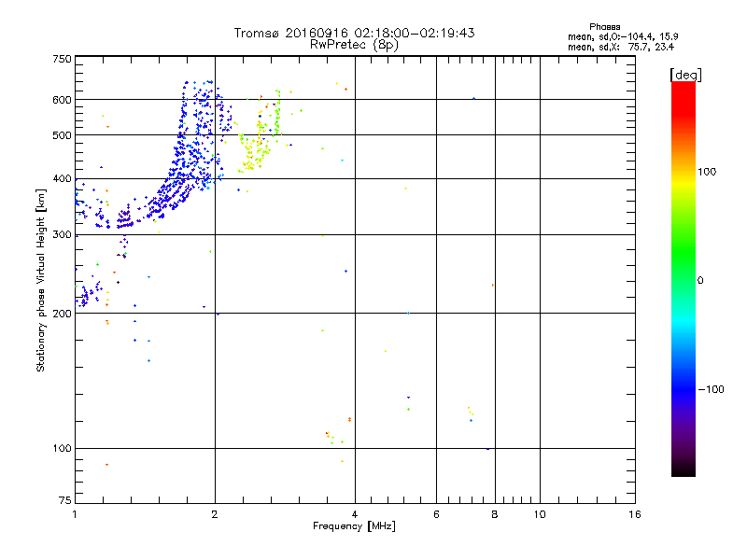This screenshot has height=560, width=747.
Task: Click the '[deg]' colorbar unit label
Action: 685,75
